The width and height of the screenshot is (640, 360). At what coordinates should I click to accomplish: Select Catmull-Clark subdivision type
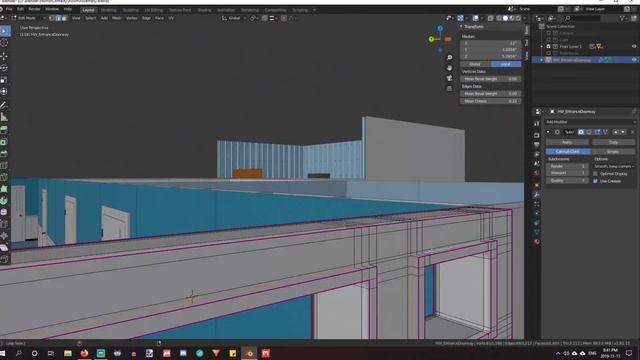pyautogui.click(x=568, y=151)
